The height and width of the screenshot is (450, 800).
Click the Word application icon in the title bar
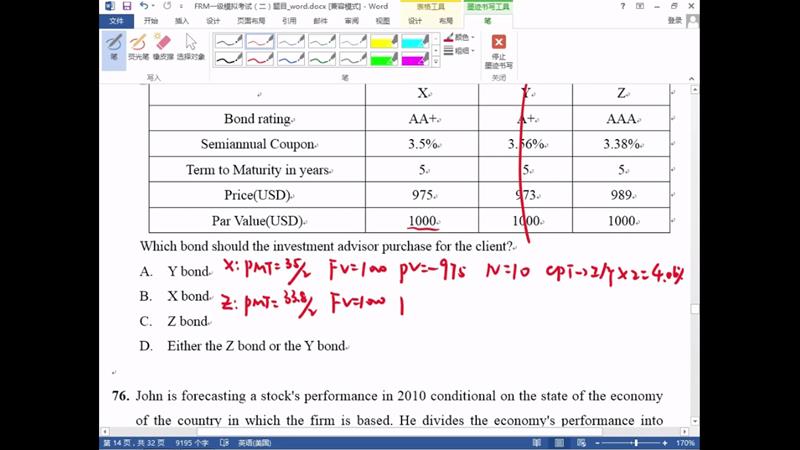click(x=110, y=6)
